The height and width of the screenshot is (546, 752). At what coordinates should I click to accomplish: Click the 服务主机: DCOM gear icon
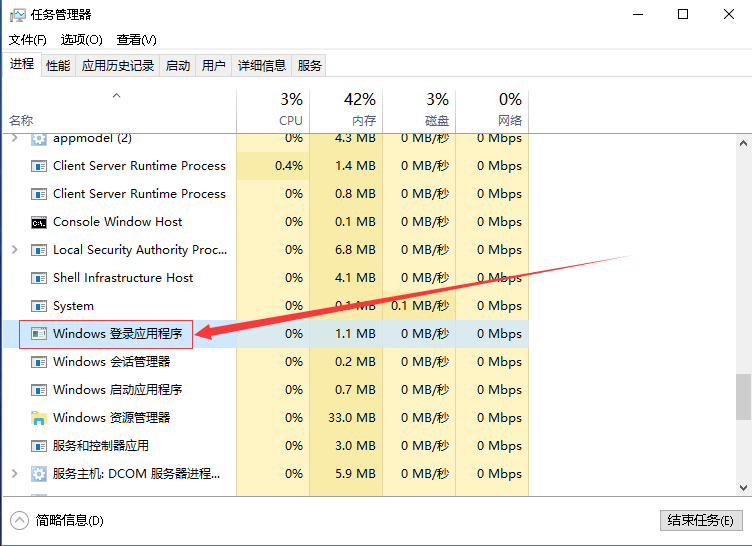click(39, 474)
